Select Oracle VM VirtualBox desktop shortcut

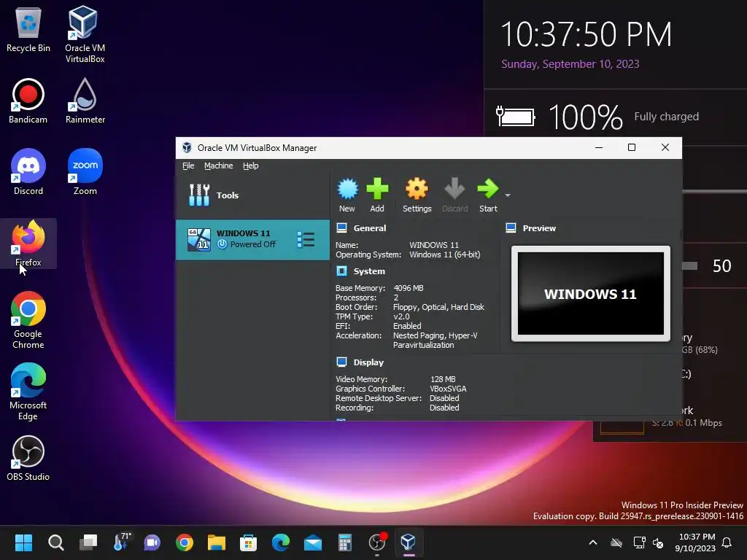[85, 34]
